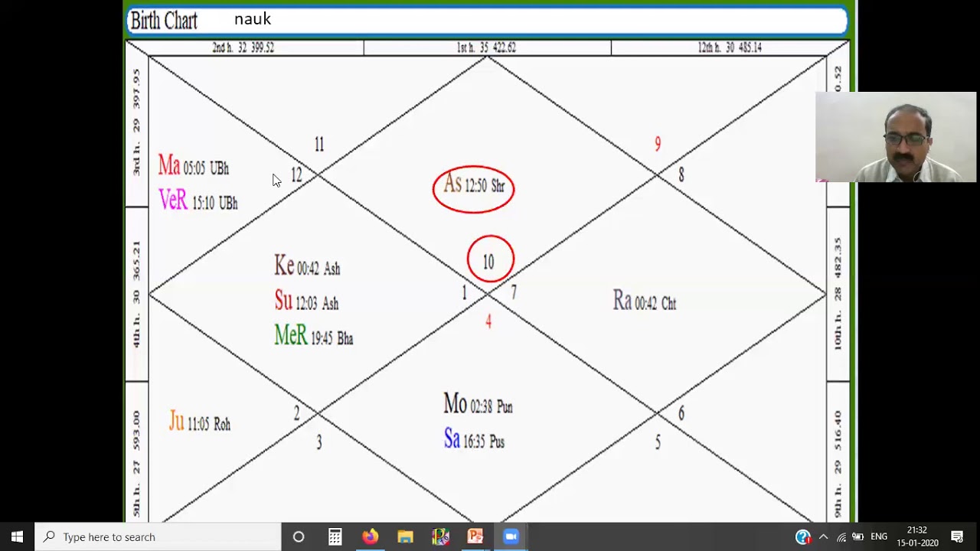Click the '12th h. 30 485.14' header
Image resolution: width=980 pixels, height=551 pixels.
coord(730,47)
